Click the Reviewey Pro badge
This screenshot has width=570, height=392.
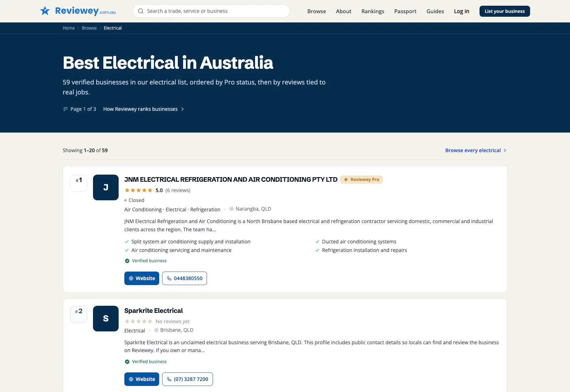pyautogui.click(x=361, y=180)
